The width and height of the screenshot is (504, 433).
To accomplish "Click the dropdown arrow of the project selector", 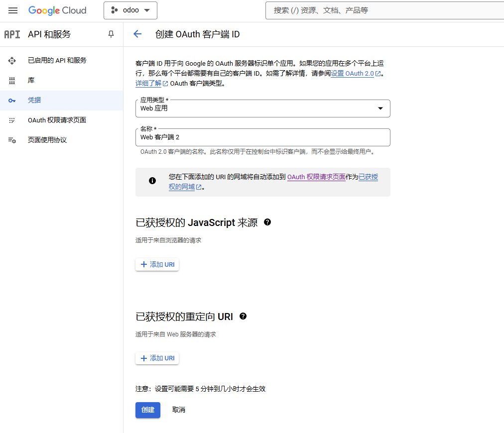I will (x=147, y=10).
